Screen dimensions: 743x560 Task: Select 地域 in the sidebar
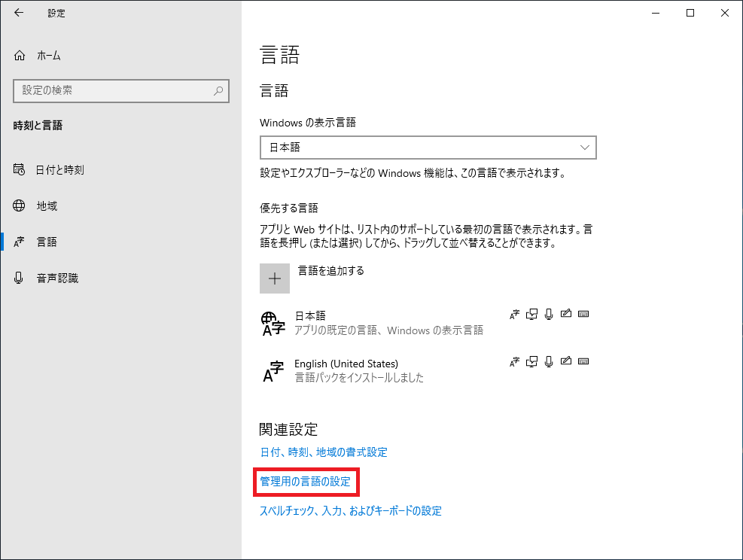click(x=47, y=205)
